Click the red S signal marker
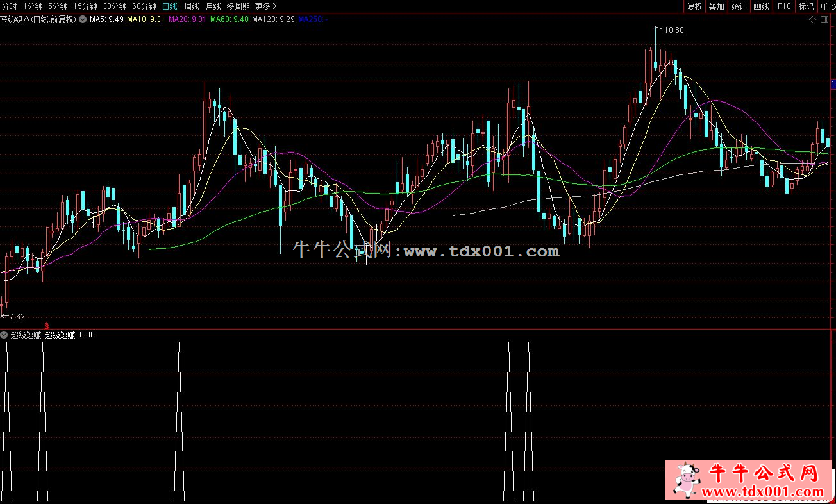Viewport: 836px width, 504px height. [46, 325]
